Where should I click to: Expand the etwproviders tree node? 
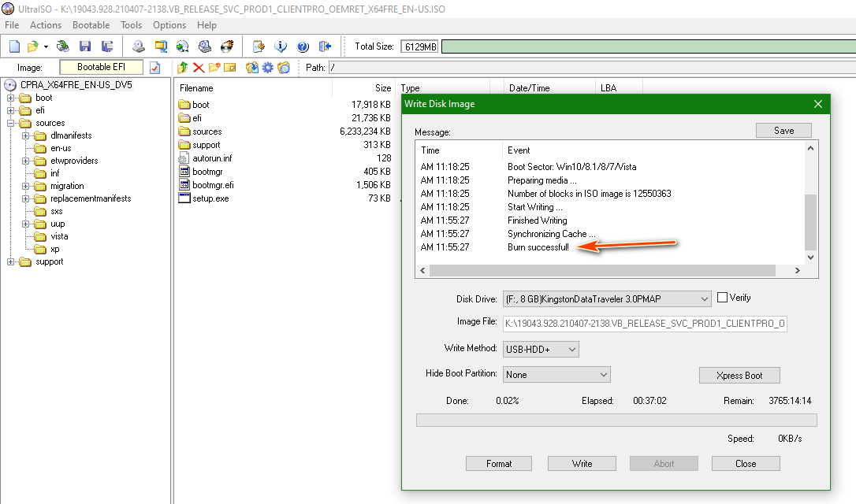click(x=26, y=161)
